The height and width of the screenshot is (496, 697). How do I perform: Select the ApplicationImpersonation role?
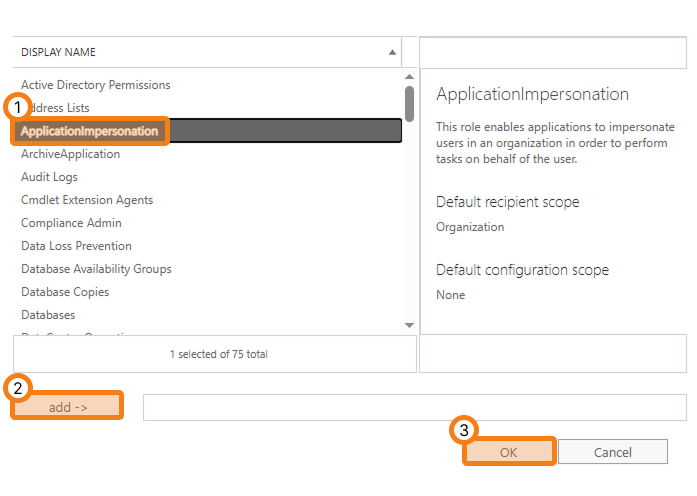[x=90, y=131]
